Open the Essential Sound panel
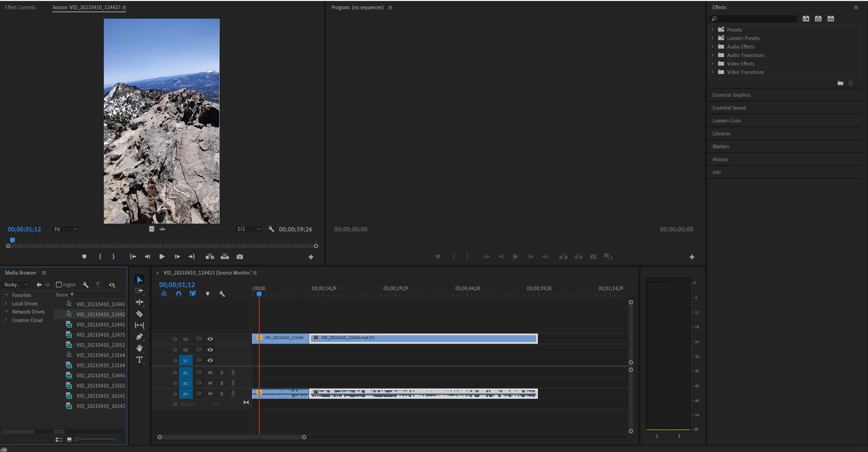The width and height of the screenshot is (868, 452). pyautogui.click(x=729, y=108)
